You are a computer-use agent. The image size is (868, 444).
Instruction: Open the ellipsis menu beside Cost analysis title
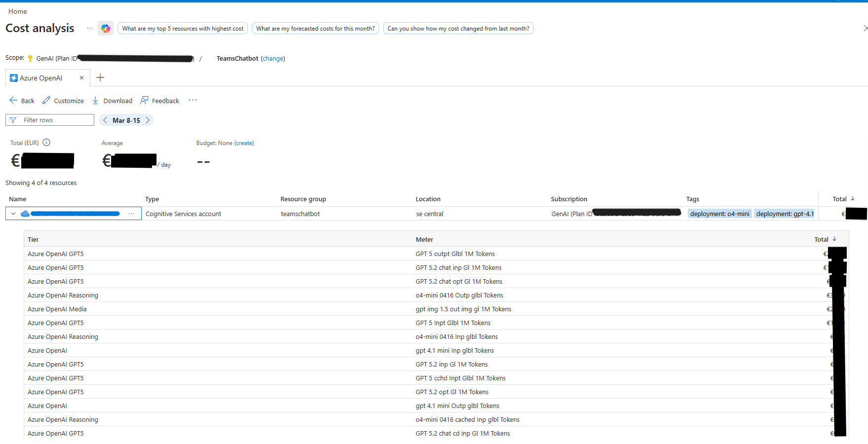pos(89,28)
